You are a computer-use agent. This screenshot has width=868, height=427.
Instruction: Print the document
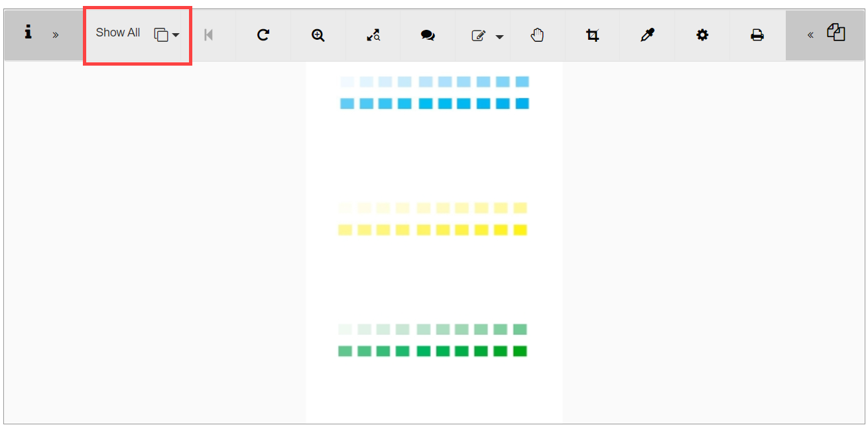(757, 36)
